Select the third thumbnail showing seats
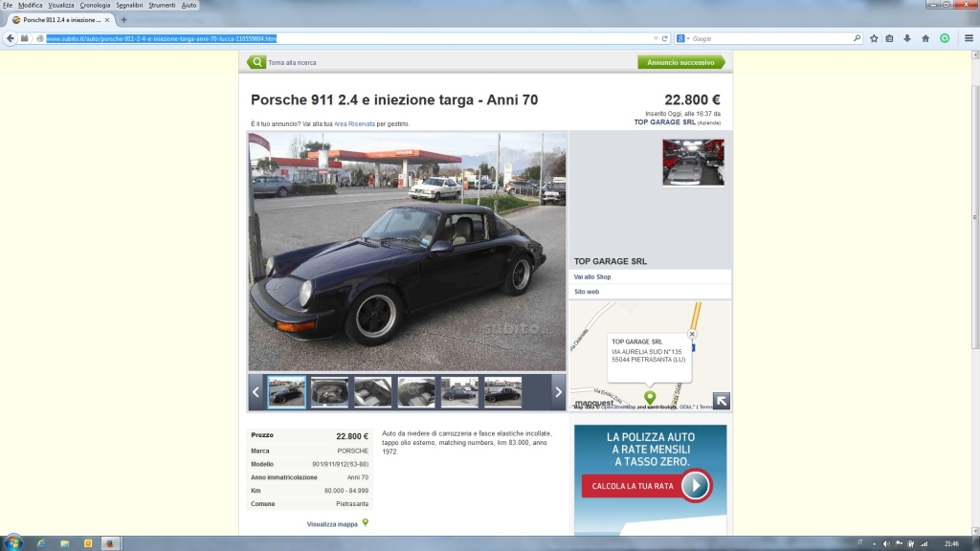The width and height of the screenshot is (980, 551). [373, 392]
